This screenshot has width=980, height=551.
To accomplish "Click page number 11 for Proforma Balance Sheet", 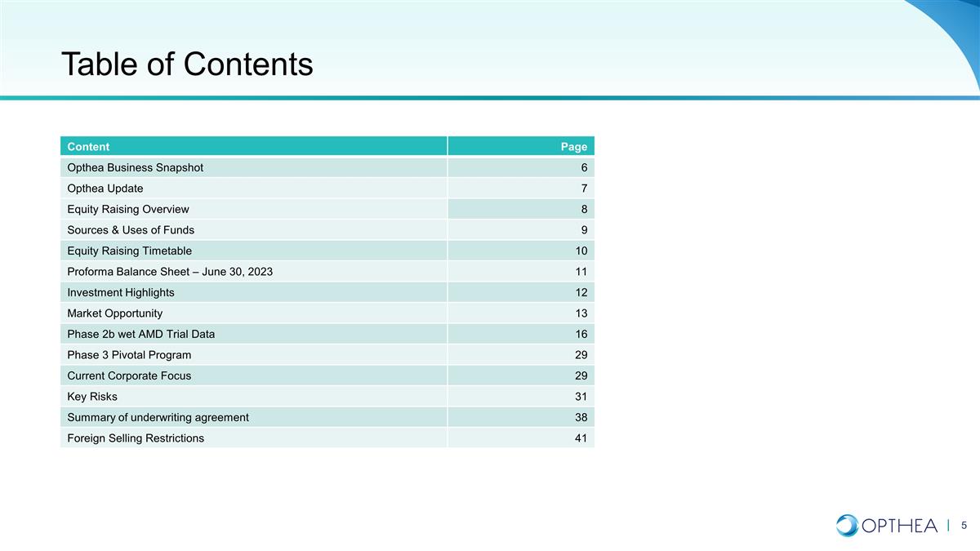I will pos(580,272).
